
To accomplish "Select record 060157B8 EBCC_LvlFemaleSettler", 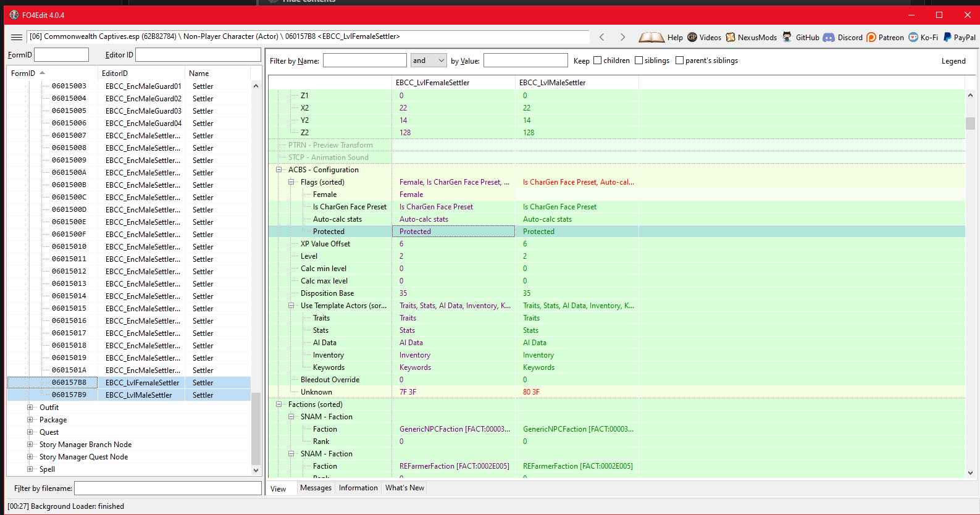I will click(x=129, y=383).
